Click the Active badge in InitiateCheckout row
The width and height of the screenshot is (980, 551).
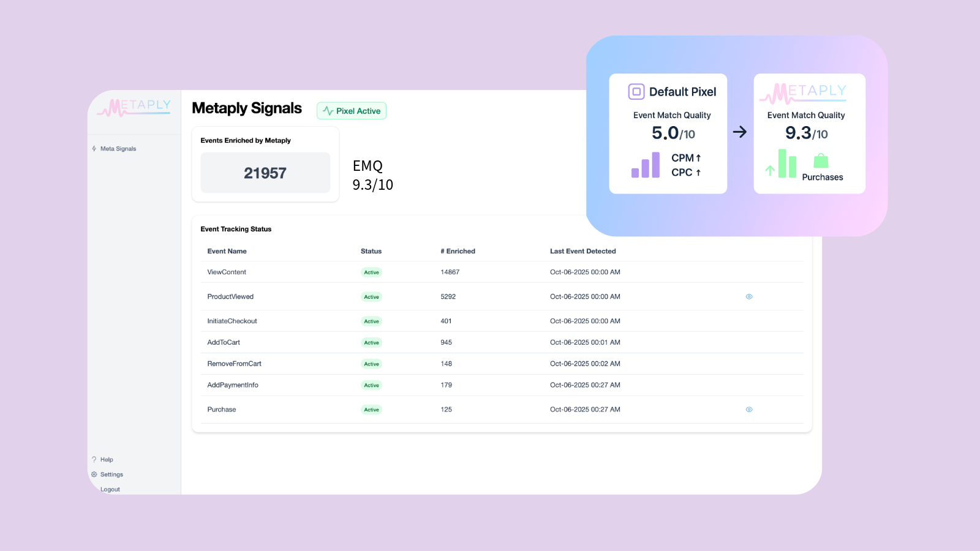click(x=372, y=321)
